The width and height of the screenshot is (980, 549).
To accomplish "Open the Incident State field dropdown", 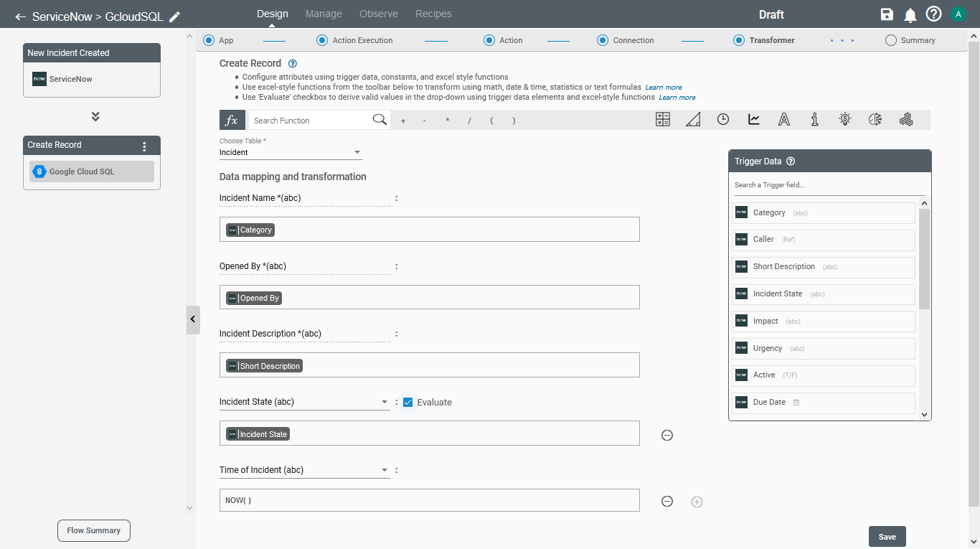I will pos(305,402).
